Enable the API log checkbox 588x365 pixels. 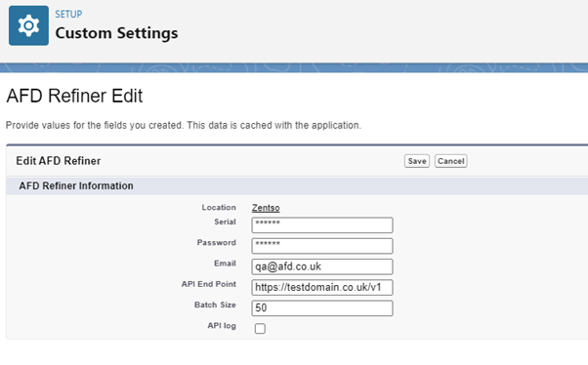260,329
